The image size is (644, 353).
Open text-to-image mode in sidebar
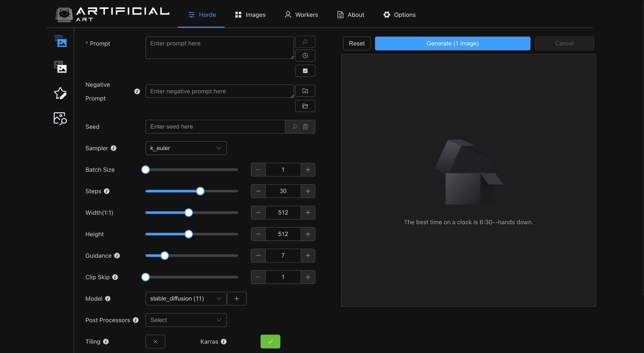(x=60, y=41)
